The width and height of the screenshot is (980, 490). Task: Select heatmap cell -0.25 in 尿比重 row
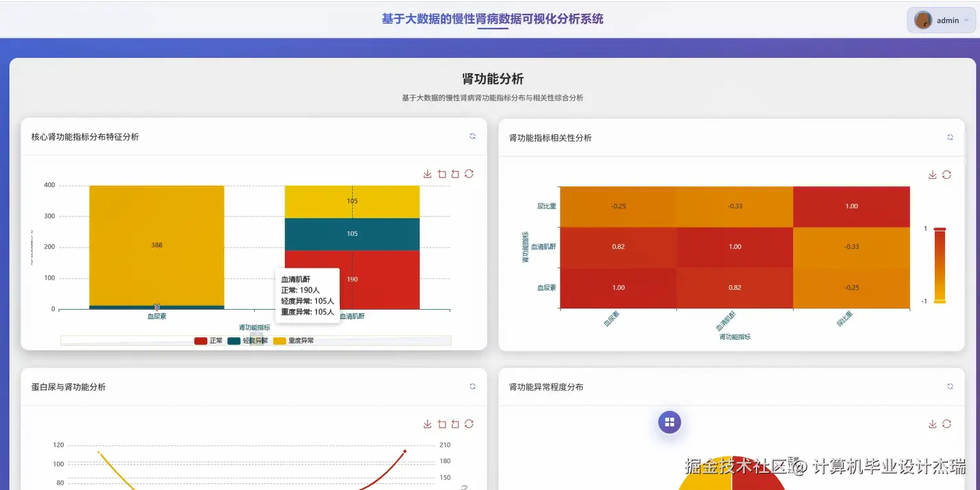point(618,206)
